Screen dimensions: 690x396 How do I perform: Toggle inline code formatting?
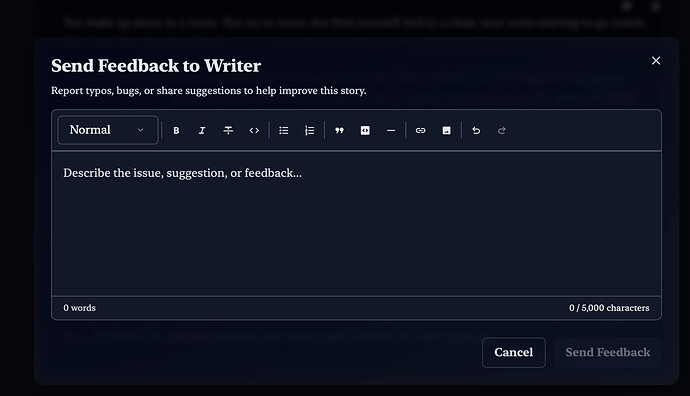(254, 131)
